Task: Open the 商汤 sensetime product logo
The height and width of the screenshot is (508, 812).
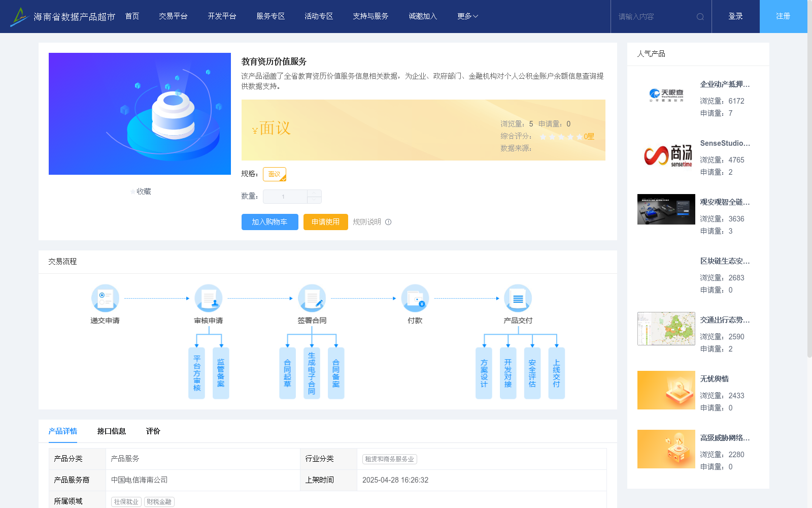Action: click(x=666, y=154)
